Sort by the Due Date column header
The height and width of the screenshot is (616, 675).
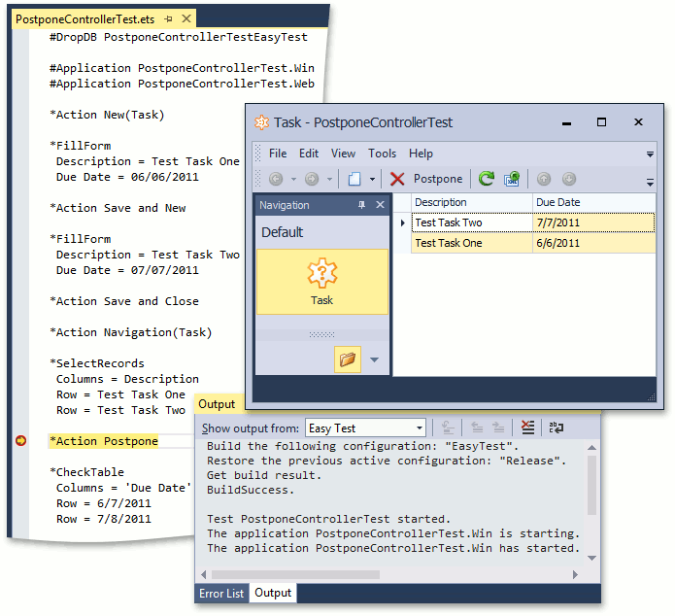point(594,202)
